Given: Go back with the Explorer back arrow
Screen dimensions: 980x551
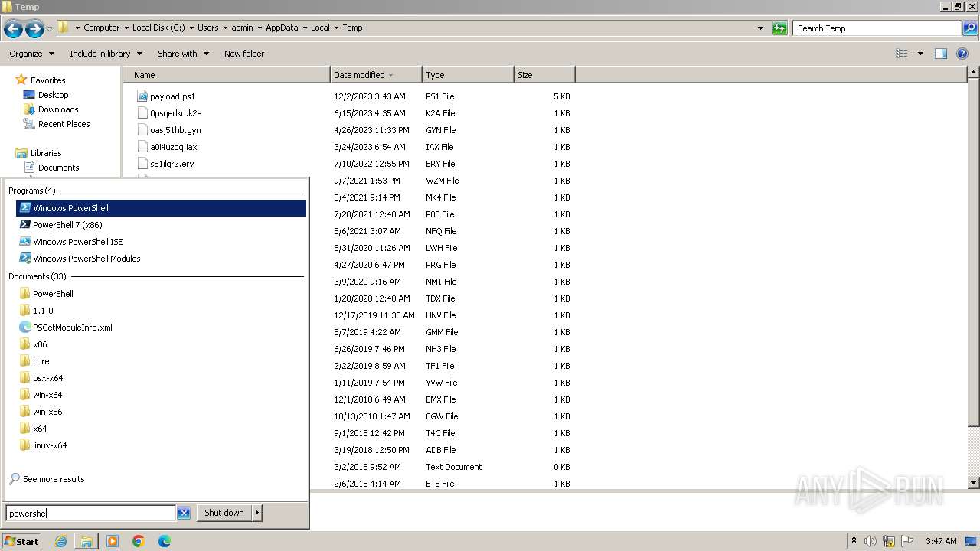Looking at the screenshot, I should point(13,29).
